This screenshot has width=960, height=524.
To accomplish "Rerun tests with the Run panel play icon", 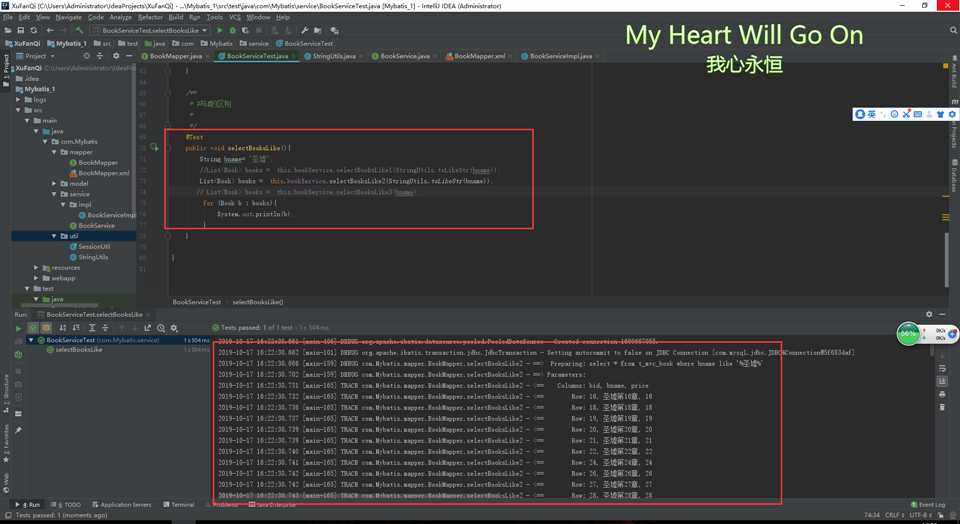I will coord(18,328).
